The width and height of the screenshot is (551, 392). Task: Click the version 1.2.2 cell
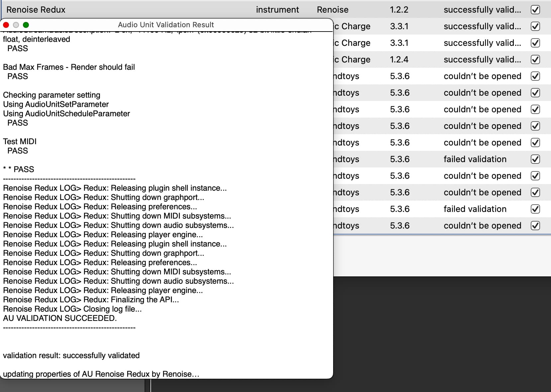[399, 10]
